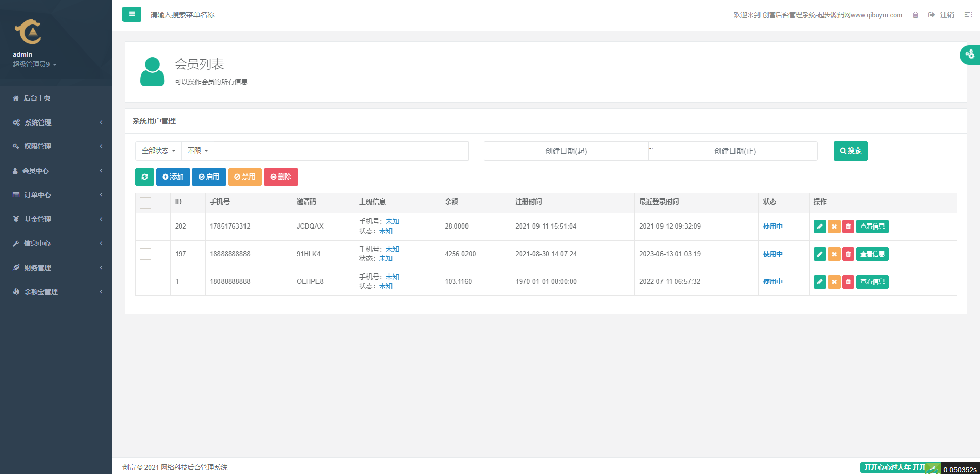Screen dimensions: 980x474
Task: Click the green hamburger menu toggle icon
Action: 132,14
